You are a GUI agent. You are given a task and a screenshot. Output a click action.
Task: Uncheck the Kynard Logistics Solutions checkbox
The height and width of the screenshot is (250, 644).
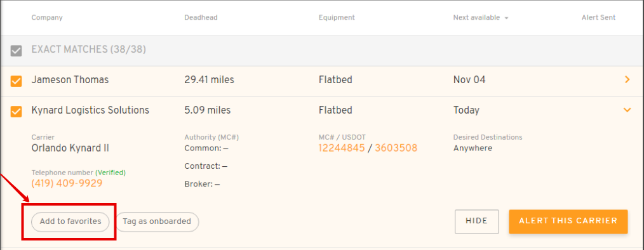pos(16,112)
